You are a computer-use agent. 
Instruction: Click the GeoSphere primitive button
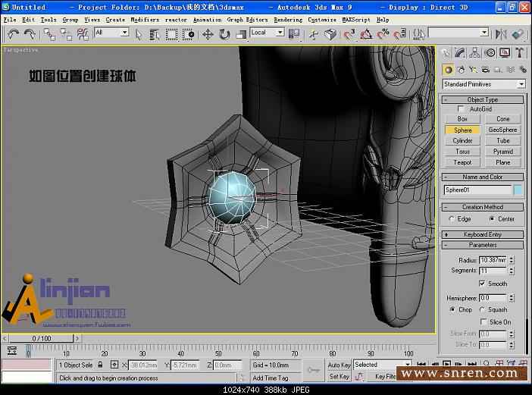(502, 130)
